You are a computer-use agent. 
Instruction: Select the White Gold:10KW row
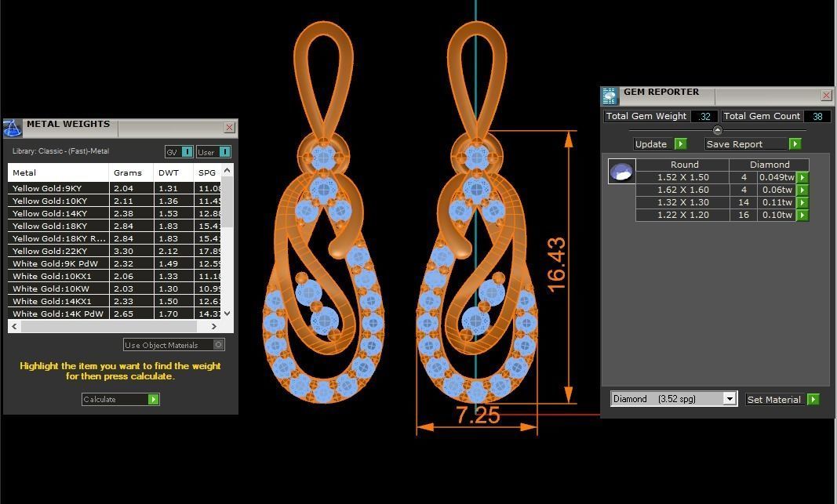(x=115, y=288)
